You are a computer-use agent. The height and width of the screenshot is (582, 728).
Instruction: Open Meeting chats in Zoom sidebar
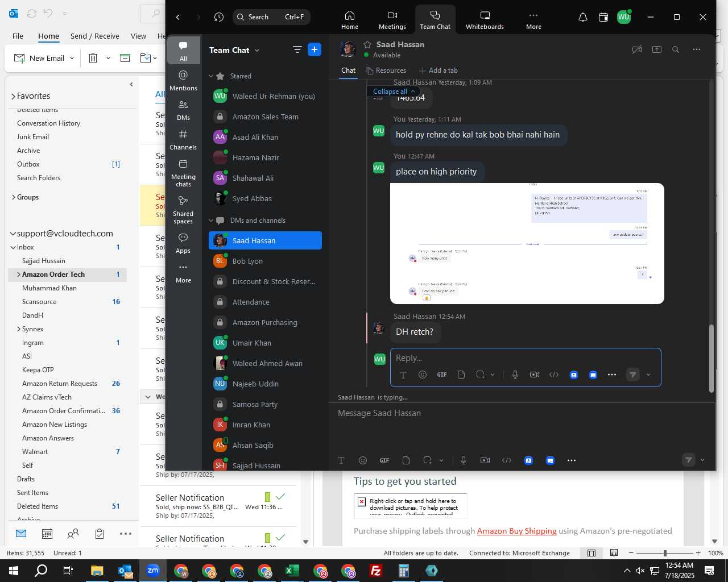click(183, 173)
